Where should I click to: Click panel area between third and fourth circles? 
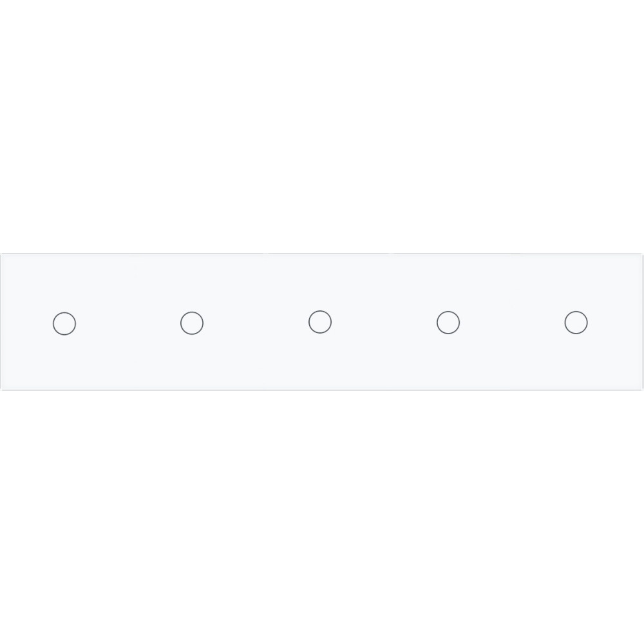point(384,323)
